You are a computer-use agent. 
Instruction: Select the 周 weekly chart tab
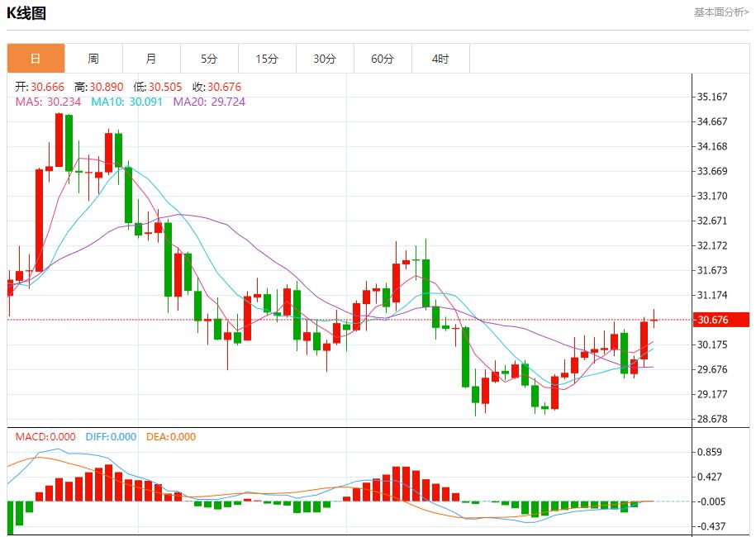tap(93, 59)
